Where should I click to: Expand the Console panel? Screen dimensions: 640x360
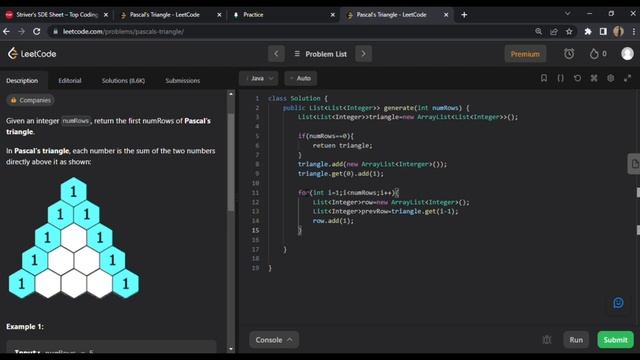(274, 340)
